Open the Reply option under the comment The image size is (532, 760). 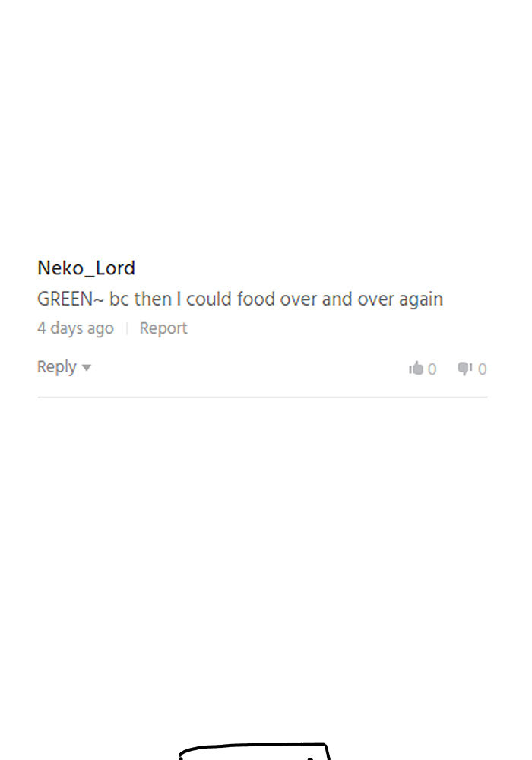pyautogui.click(x=57, y=367)
